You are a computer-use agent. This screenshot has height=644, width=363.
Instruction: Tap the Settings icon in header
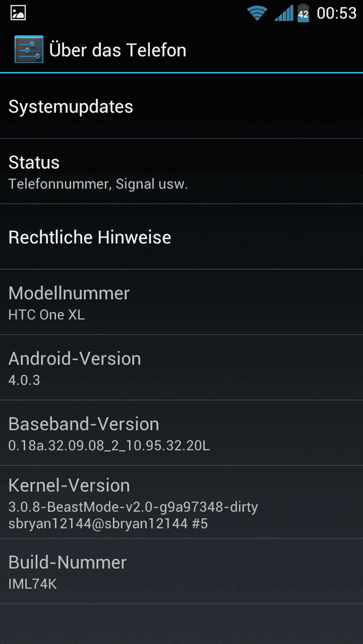tap(29, 49)
